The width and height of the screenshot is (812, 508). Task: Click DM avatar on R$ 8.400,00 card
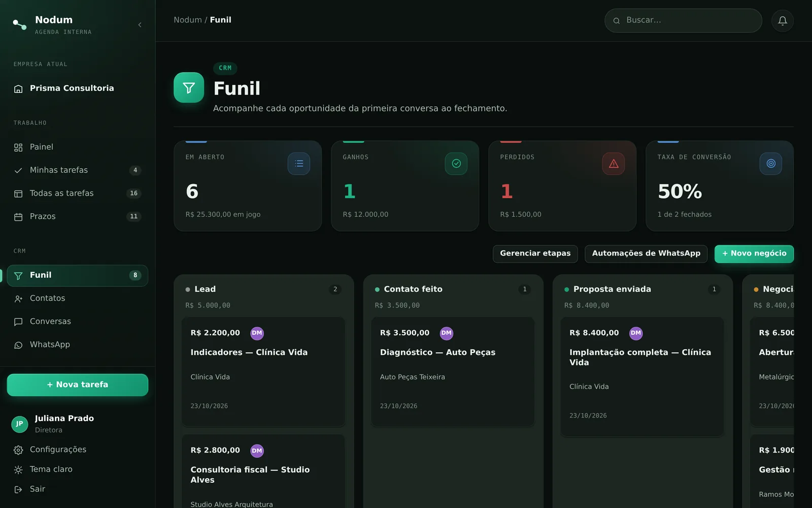pos(636,333)
